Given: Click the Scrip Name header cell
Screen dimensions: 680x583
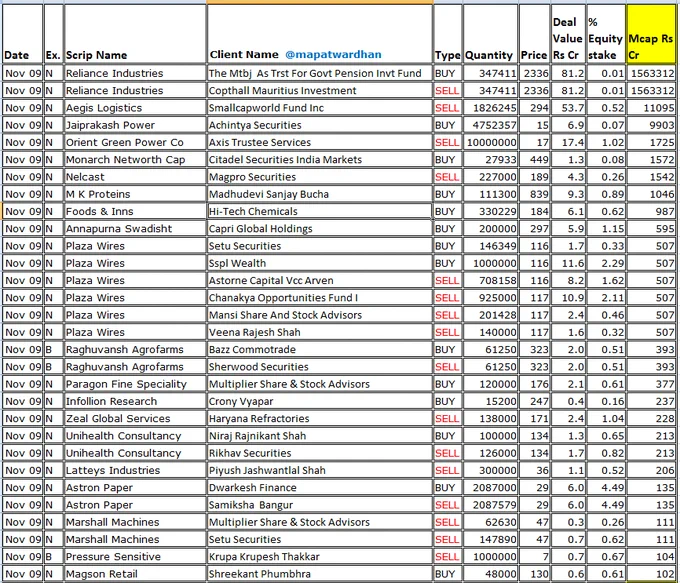Looking at the screenshot, I should coord(135,34).
